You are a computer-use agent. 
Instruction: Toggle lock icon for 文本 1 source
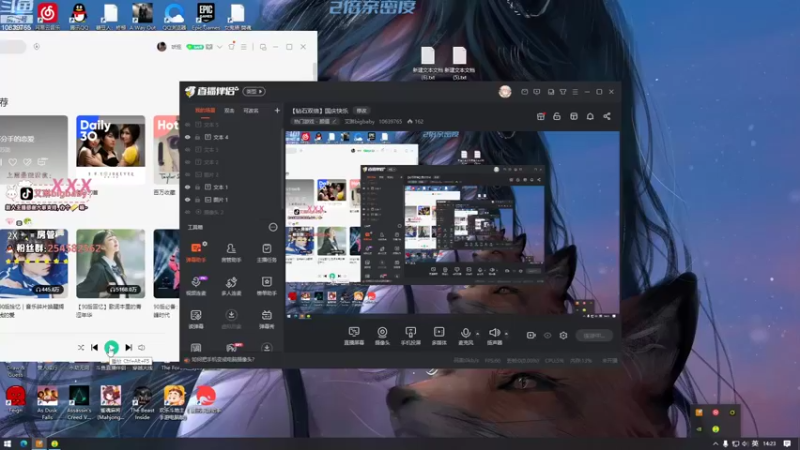pyautogui.click(x=197, y=187)
